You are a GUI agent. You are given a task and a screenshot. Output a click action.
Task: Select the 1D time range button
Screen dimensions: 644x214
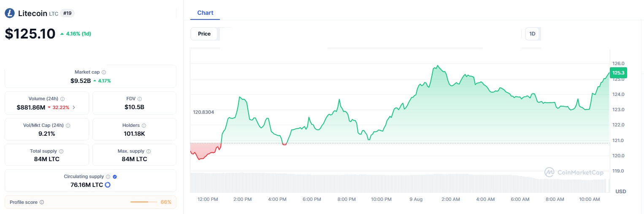532,34
